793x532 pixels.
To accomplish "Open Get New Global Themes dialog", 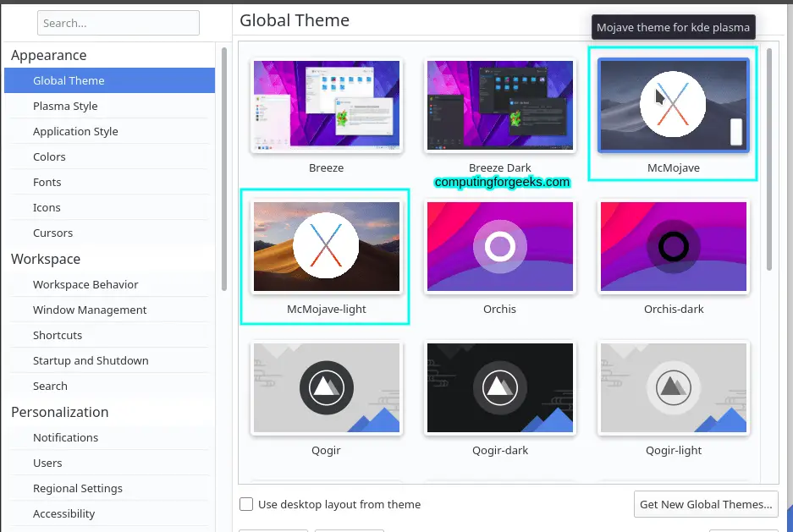I will [x=706, y=504].
